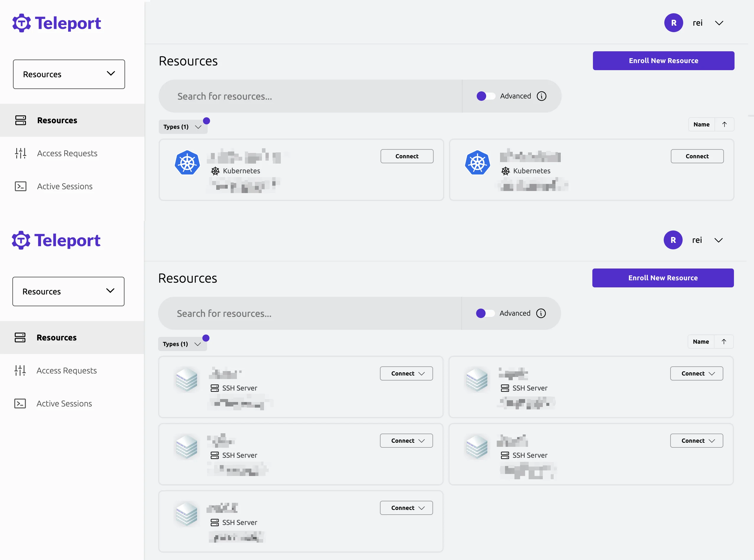Click the Kubernetes hexagon icon on the first card
The image size is (754, 560).
click(x=187, y=163)
